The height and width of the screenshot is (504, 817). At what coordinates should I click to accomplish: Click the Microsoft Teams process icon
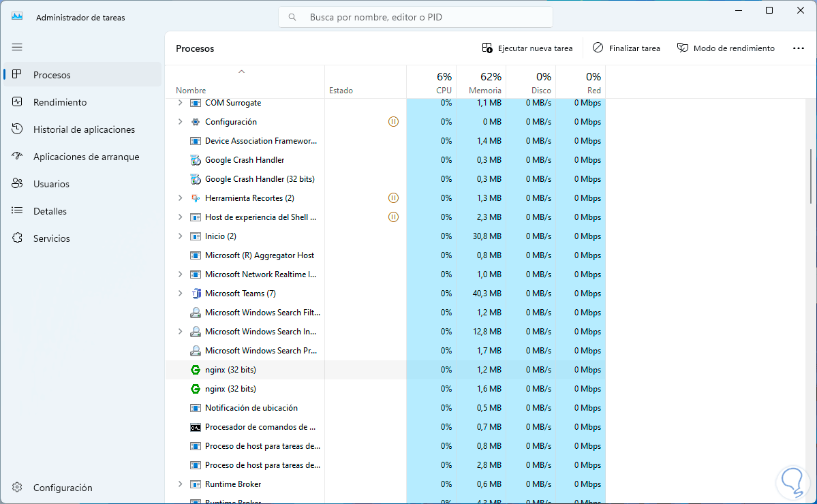[196, 294]
